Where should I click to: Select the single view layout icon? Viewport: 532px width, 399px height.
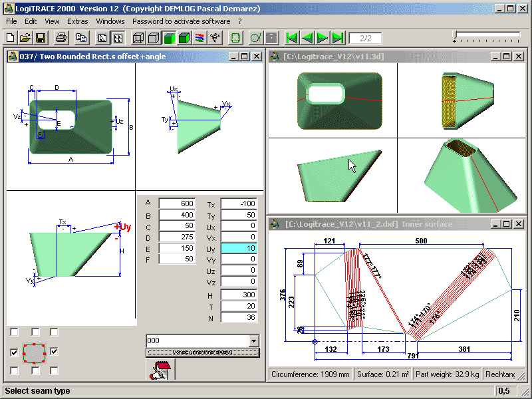tap(102, 38)
